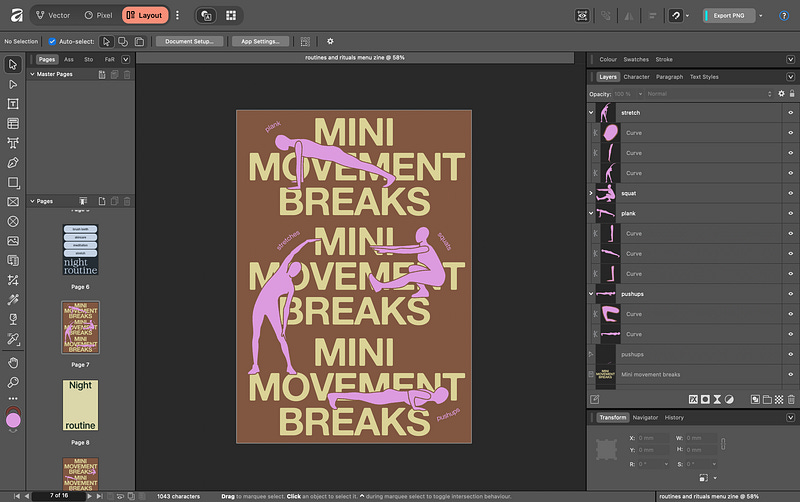
Task: Delete layer using the Layers panel trash icon
Action: 790,399
